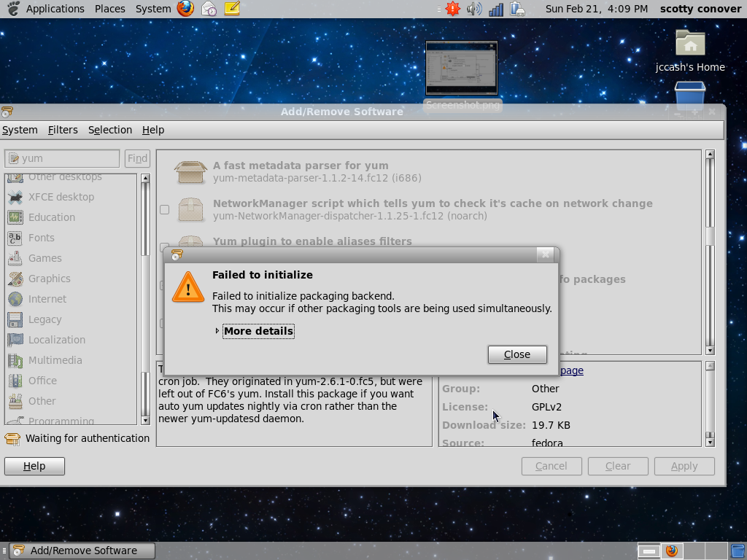Close the Failed to initialize dialog with Close

tap(517, 354)
